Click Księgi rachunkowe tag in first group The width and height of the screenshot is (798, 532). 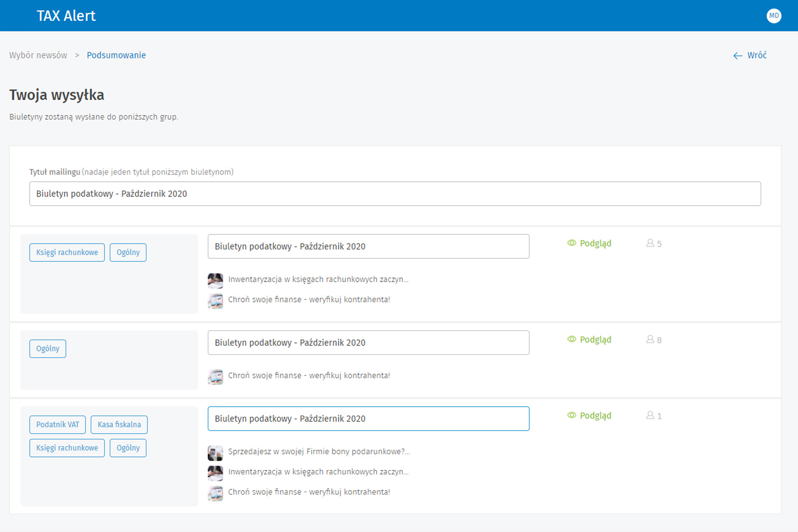(67, 252)
